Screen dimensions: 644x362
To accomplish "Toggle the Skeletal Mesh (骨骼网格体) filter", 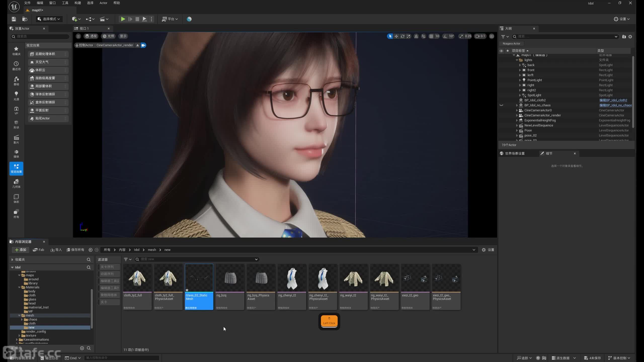I will click(x=108, y=295).
